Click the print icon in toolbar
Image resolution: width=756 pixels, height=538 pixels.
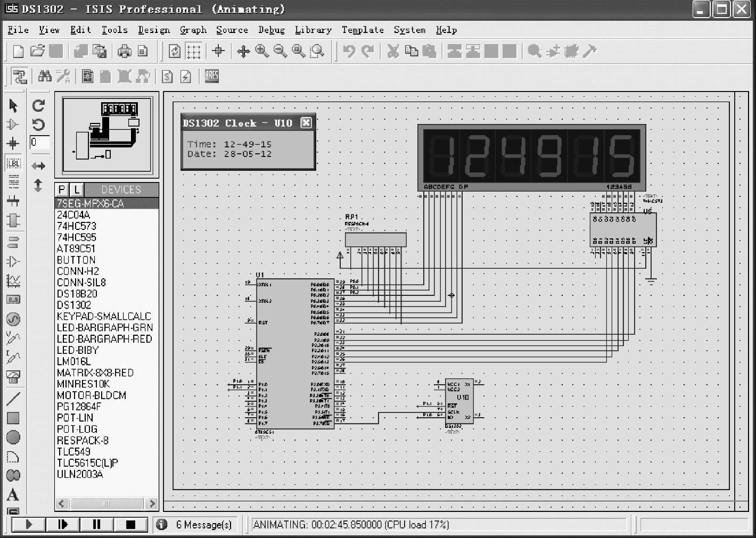(x=125, y=51)
